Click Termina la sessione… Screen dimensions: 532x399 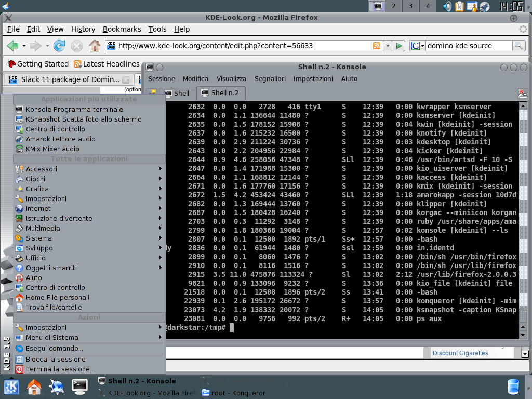coord(89,369)
